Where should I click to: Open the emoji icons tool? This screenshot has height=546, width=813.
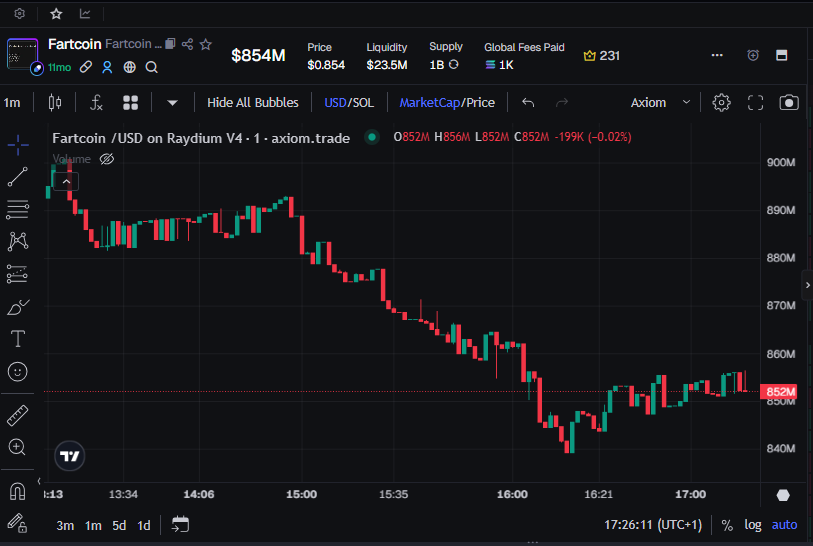[18, 372]
